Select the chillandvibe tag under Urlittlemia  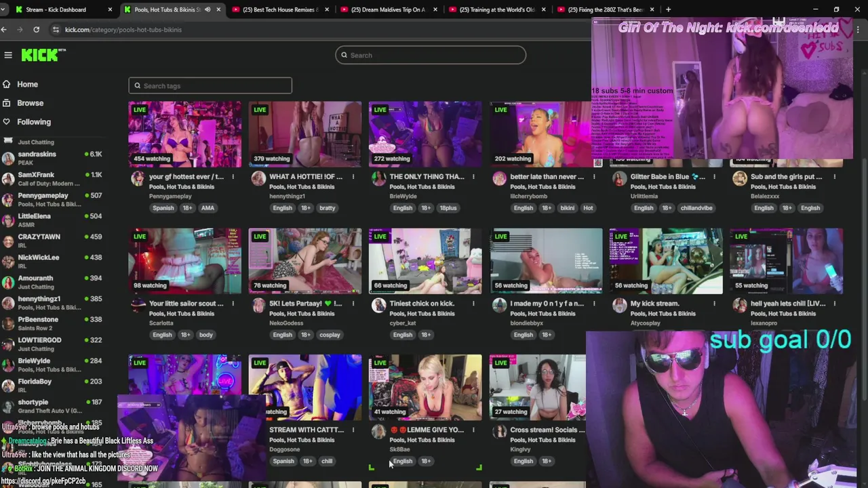coord(696,208)
